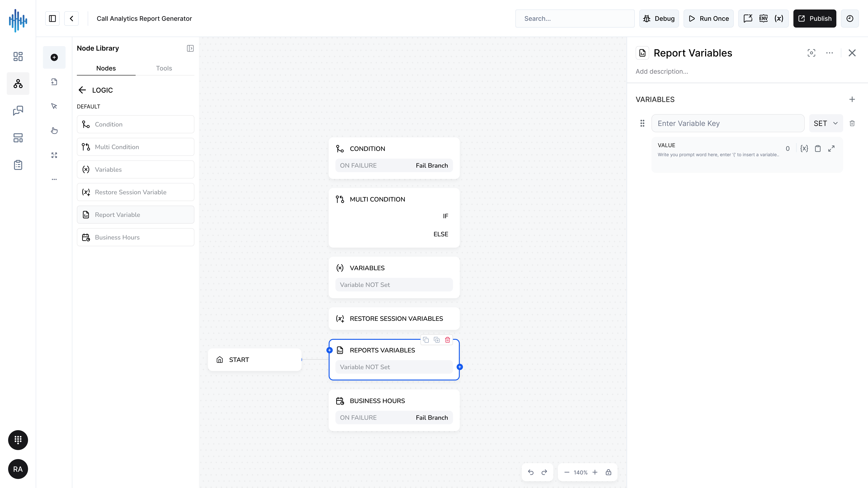Switch to the Tools tab
The width and height of the screenshot is (868, 488).
[x=164, y=68]
